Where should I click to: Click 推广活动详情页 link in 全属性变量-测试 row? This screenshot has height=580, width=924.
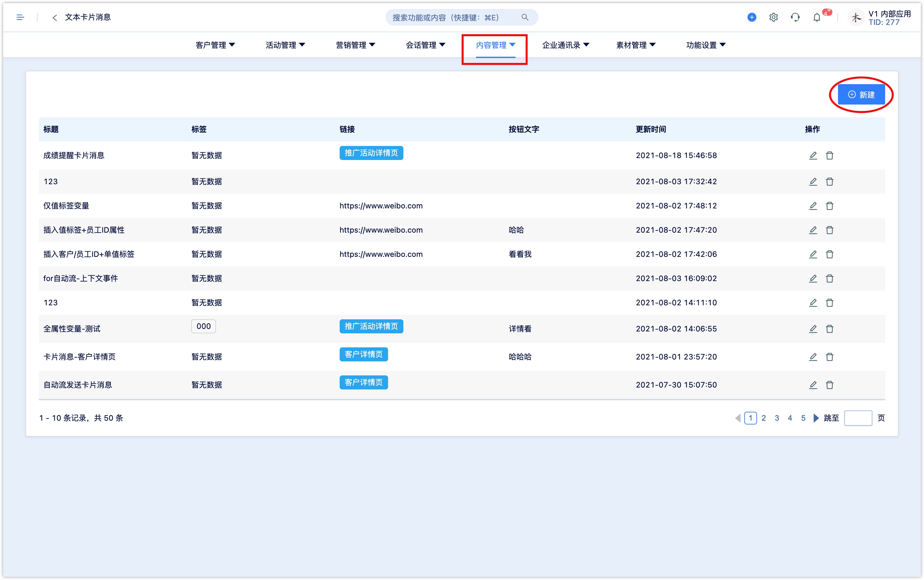click(371, 326)
